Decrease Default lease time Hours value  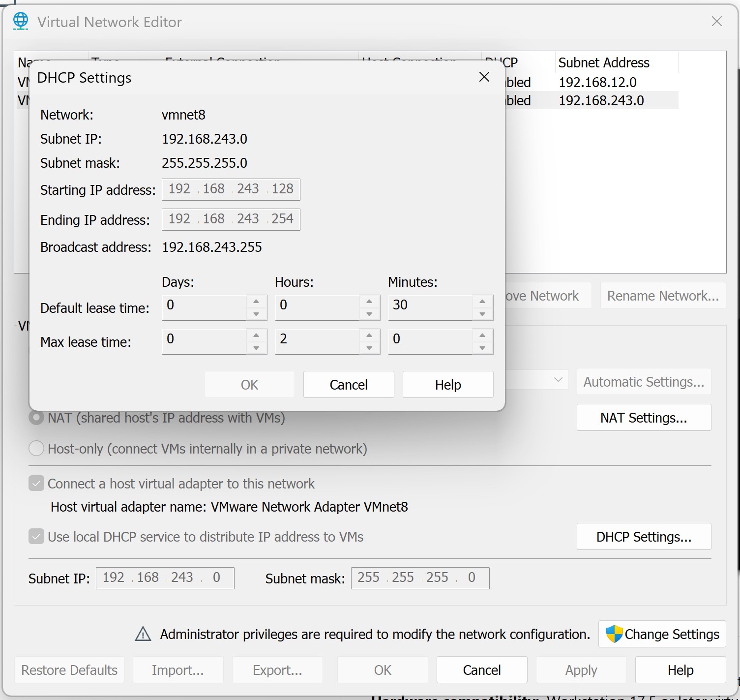point(369,314)
